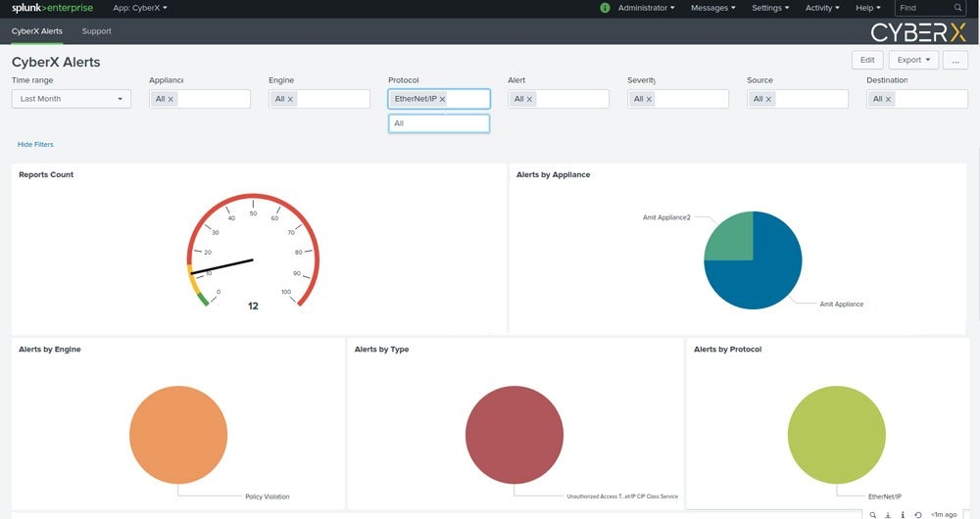Viewport: 980px width, 519px height.
Task: Click the green system health status icon
Action: point(605,8)
